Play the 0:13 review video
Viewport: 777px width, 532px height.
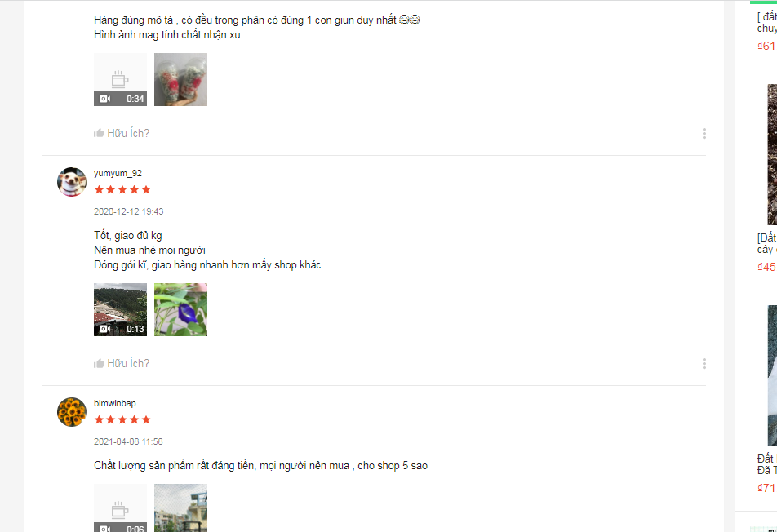(121, 309)
